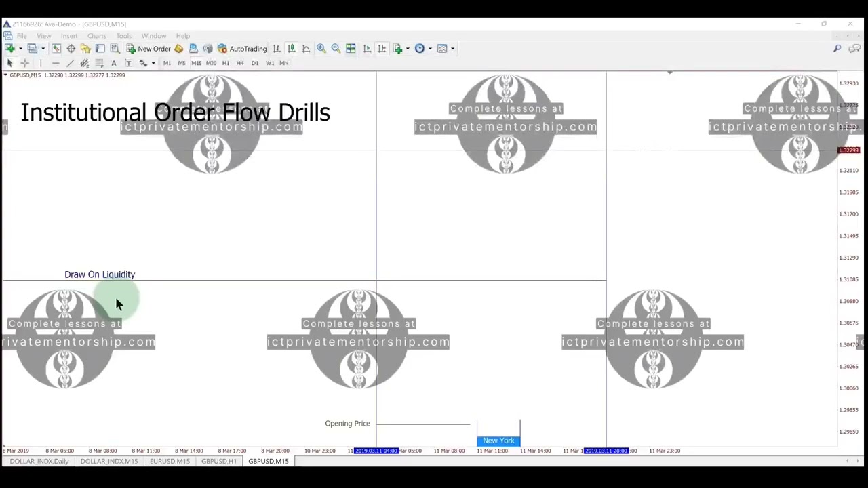868x488 pixels.
Task: Select the M15 timeframe button
Action: click(x=196, y=63)
